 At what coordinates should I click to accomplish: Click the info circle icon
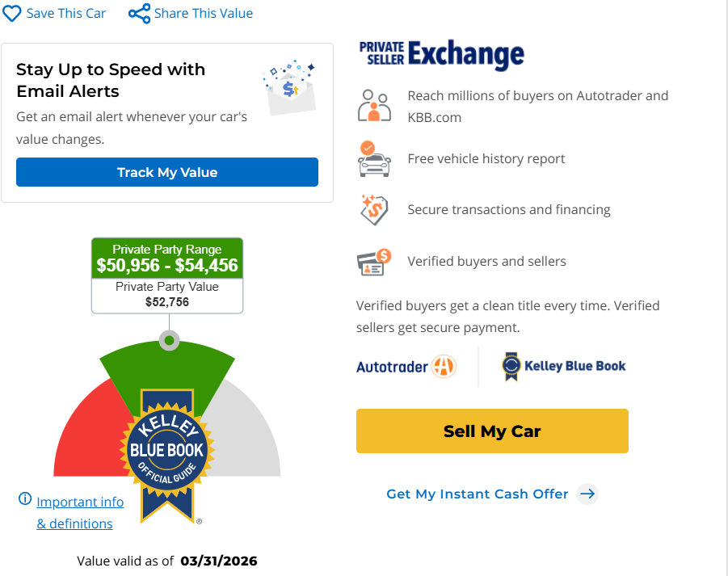pos(25,499)
